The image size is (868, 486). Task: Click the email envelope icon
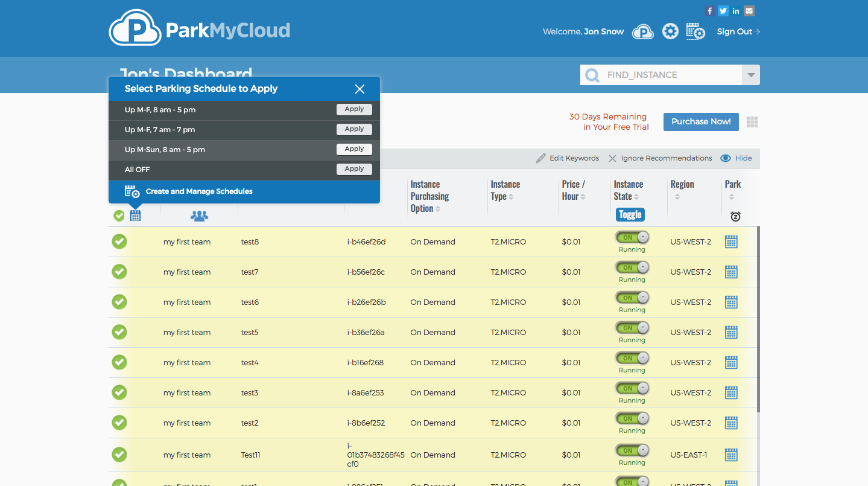pos(749,11)
